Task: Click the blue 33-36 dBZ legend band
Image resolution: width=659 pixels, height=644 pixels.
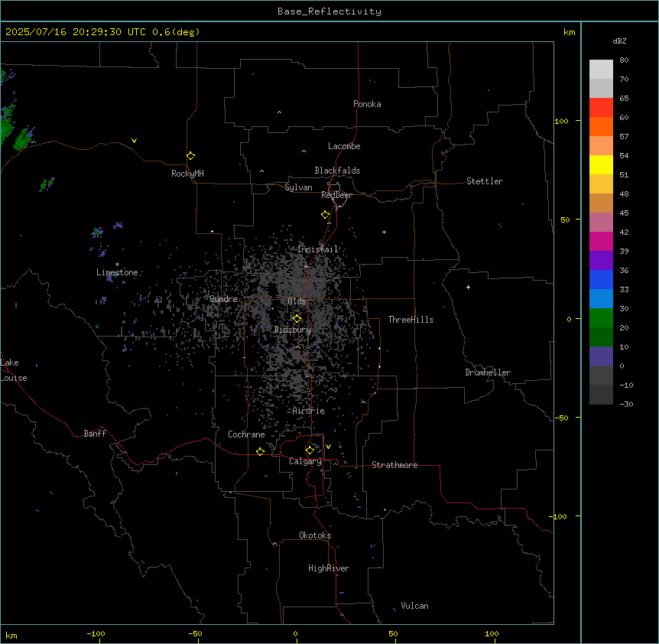Action: (x=601, y=279)
